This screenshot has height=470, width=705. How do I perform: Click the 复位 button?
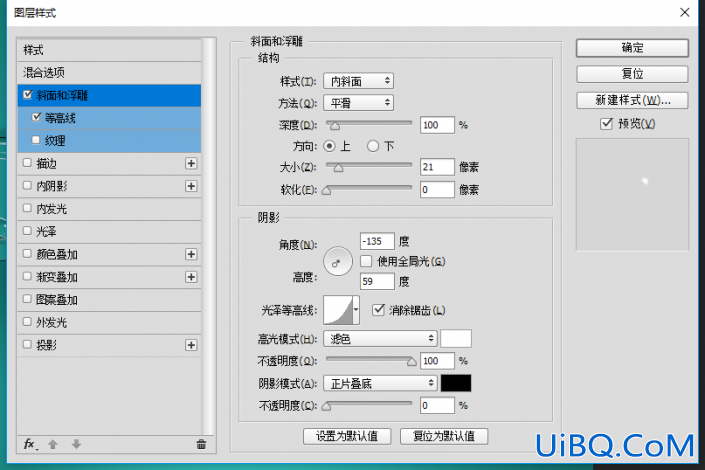click(632, 74)
